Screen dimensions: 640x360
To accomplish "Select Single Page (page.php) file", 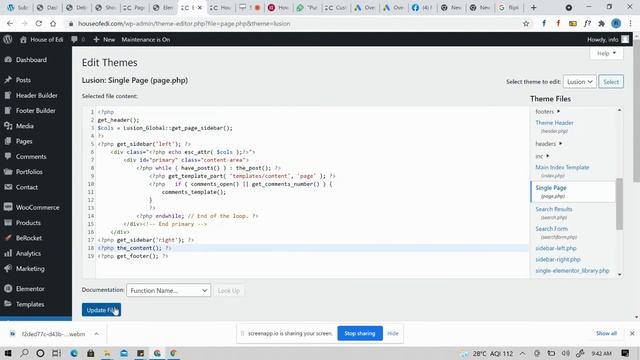I will (x=572, y=191).
